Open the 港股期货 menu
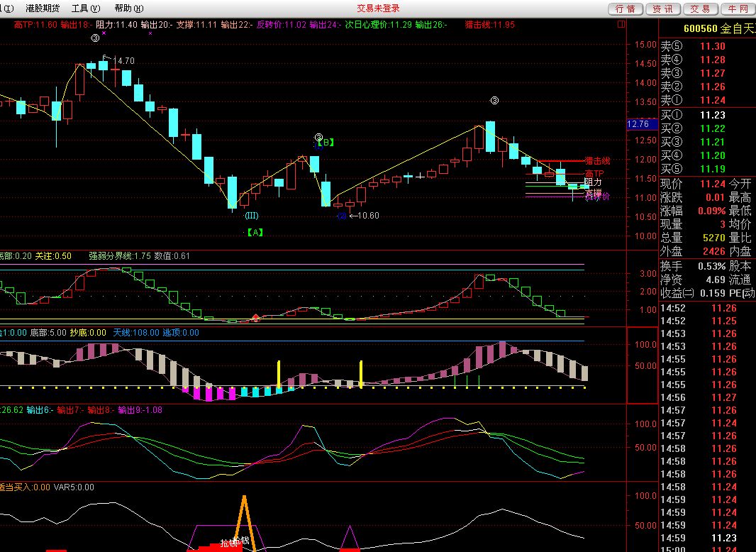The width and height of the screenshot is (756, 552). click(43, 9)
